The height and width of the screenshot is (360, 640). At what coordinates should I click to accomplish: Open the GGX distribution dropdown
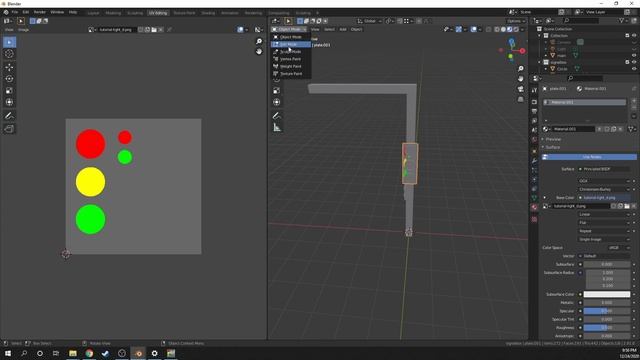click(x=604, y=181)
